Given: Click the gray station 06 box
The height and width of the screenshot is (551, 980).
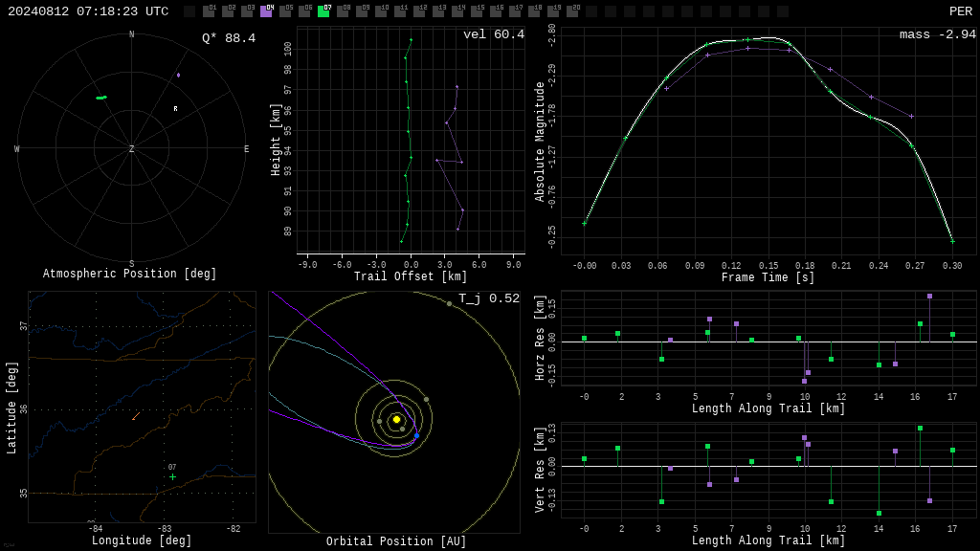Looking at the screenshot, I should 304,11.
